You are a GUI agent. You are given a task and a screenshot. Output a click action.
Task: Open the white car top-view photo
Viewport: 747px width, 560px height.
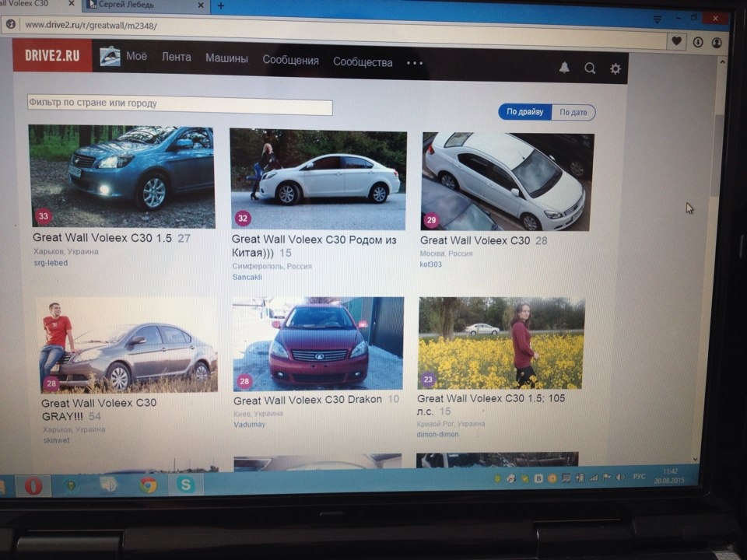coord(507,182)
